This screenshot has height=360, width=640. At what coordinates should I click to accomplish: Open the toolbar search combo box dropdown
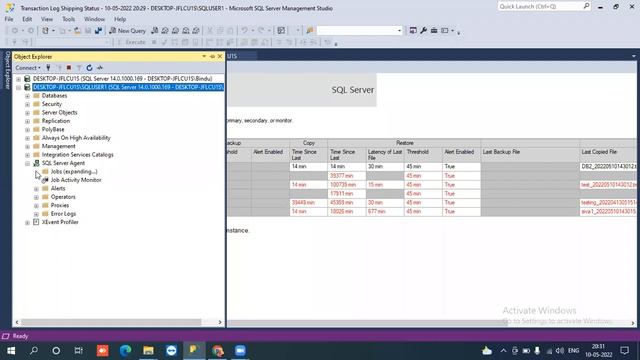[x=399, y=31]
